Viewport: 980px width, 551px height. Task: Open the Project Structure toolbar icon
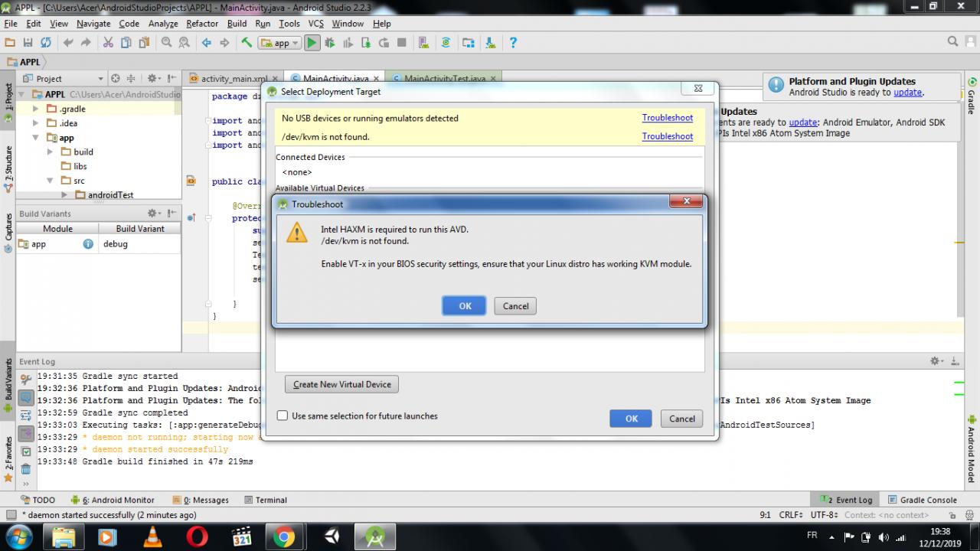468,43
